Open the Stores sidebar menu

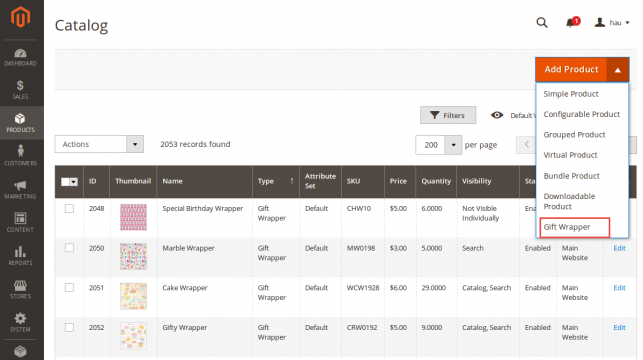21,289
